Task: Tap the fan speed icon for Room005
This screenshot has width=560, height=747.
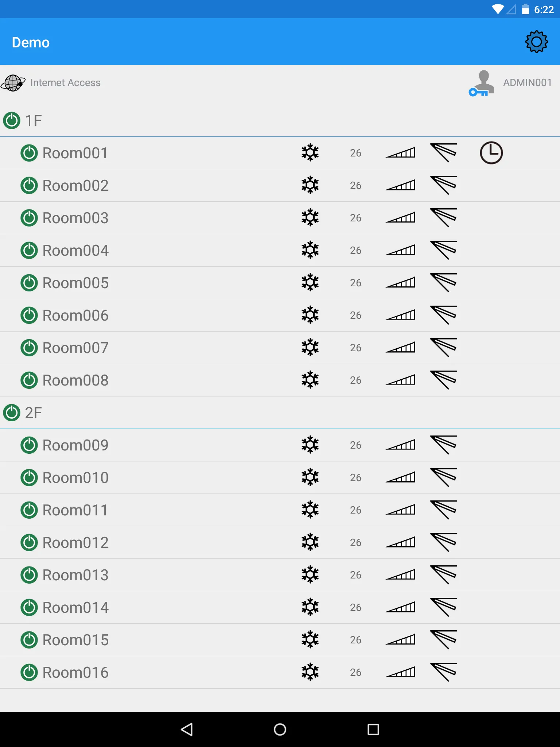Action: pos(401,283)
